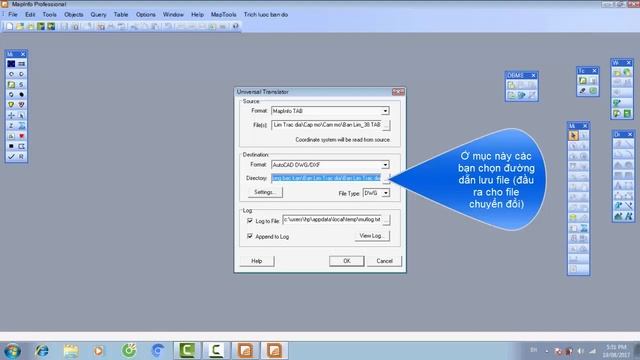Click the Source File(s) path field

(327, 125)
